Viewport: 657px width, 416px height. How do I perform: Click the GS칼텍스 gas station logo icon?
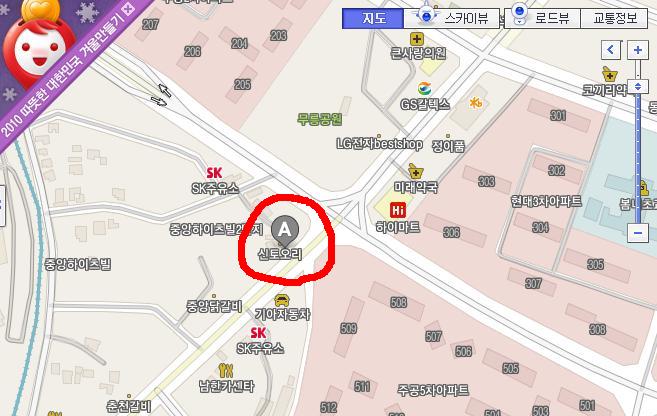click(x=424, y=88)
